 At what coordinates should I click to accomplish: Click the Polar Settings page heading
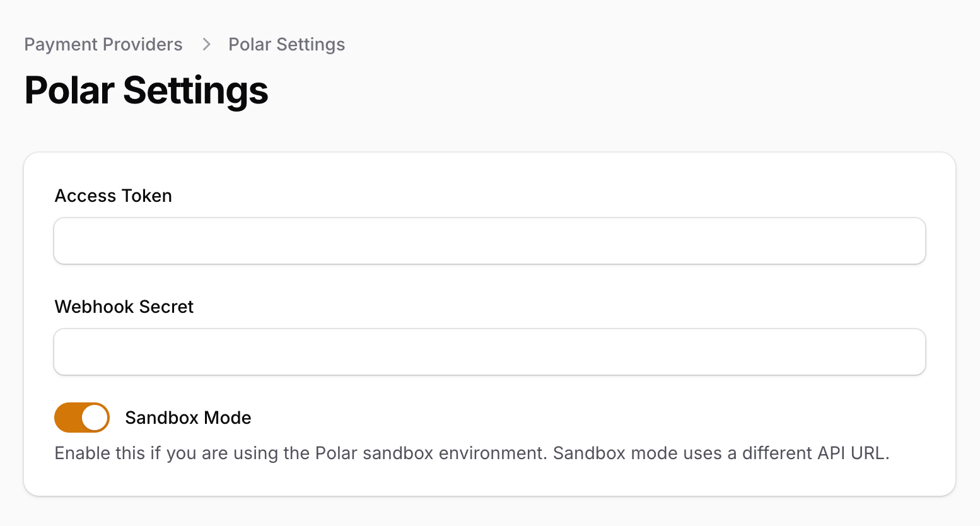146,90
